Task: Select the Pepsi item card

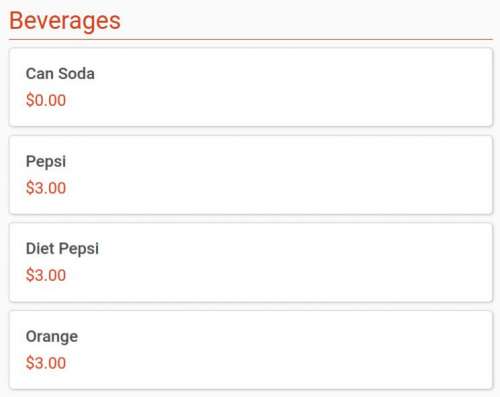Action: [x=251, y=175]
